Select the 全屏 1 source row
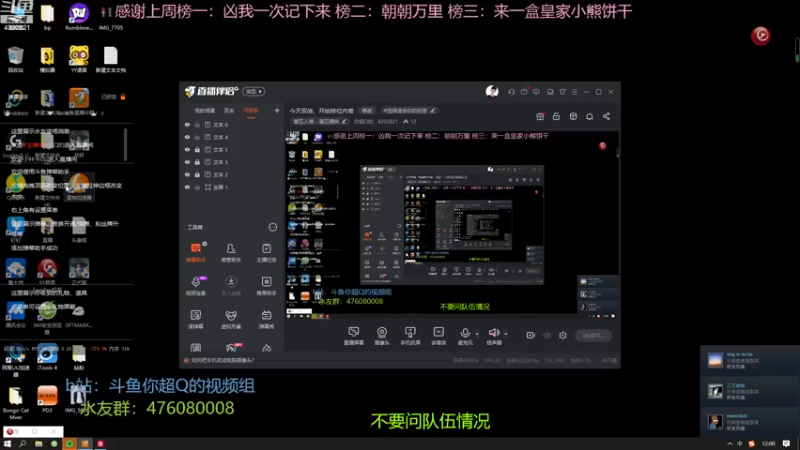 tap(232, 187)
